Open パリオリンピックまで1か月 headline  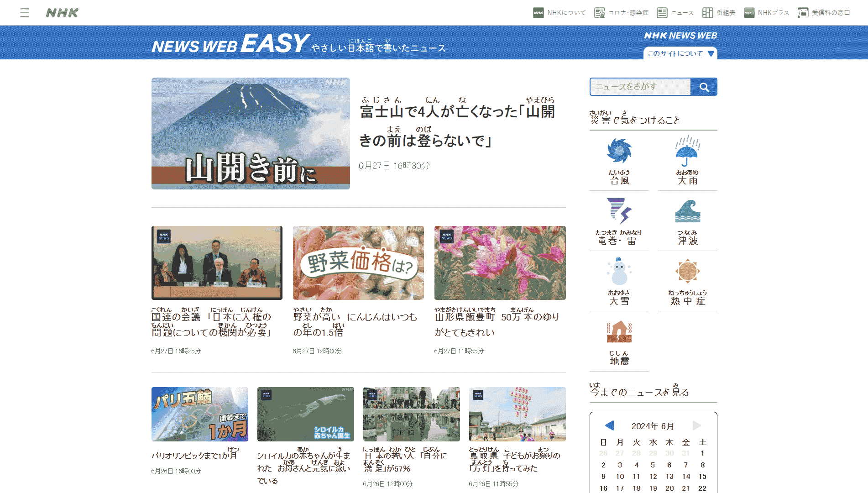(x=195, y=453)
